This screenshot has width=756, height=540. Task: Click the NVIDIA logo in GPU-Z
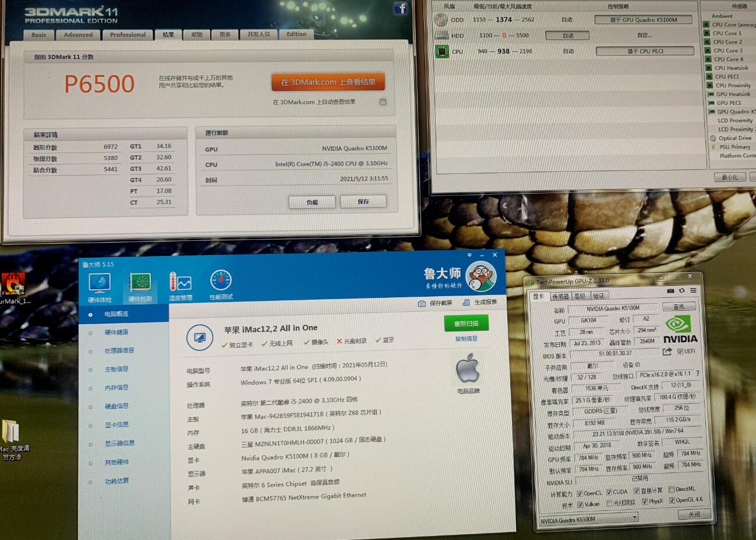coord(680,329)
